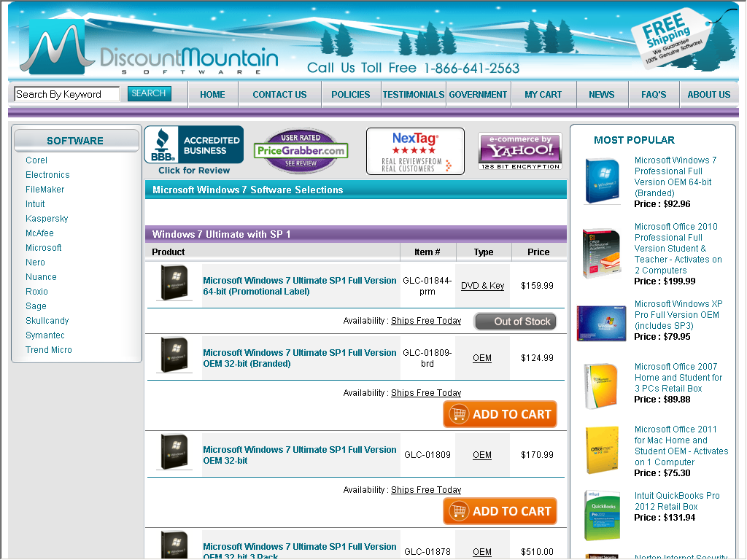Open the NEWS page
This screenshot has height=560, width=747.
(602, 94)
